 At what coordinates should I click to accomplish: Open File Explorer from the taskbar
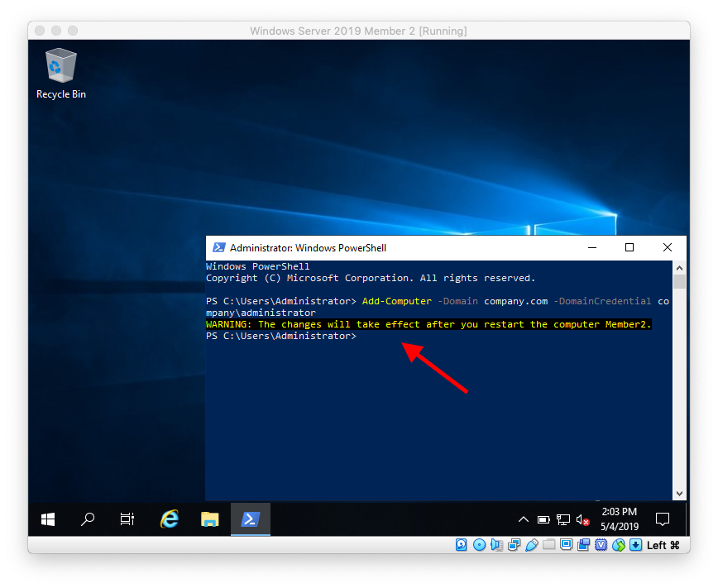tap(209, 519)
